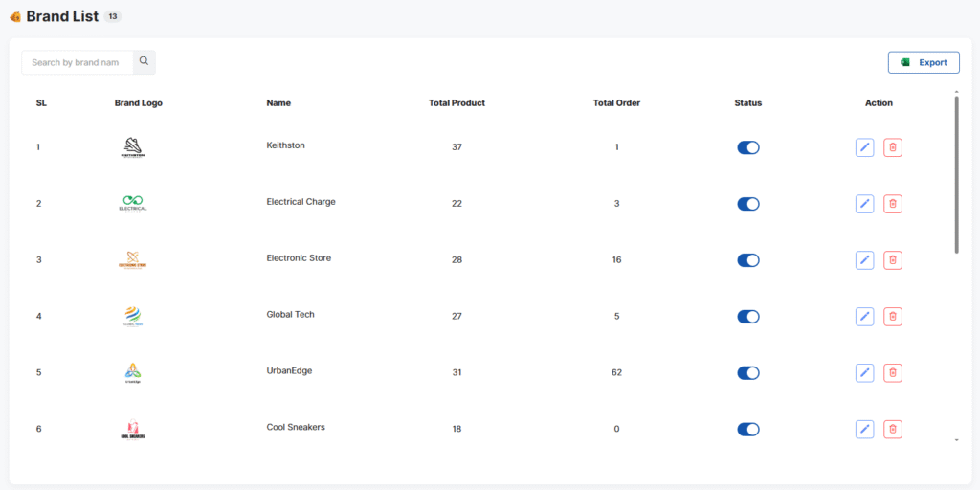Click Electrical Charge's total product 22

tap(457, 204)
